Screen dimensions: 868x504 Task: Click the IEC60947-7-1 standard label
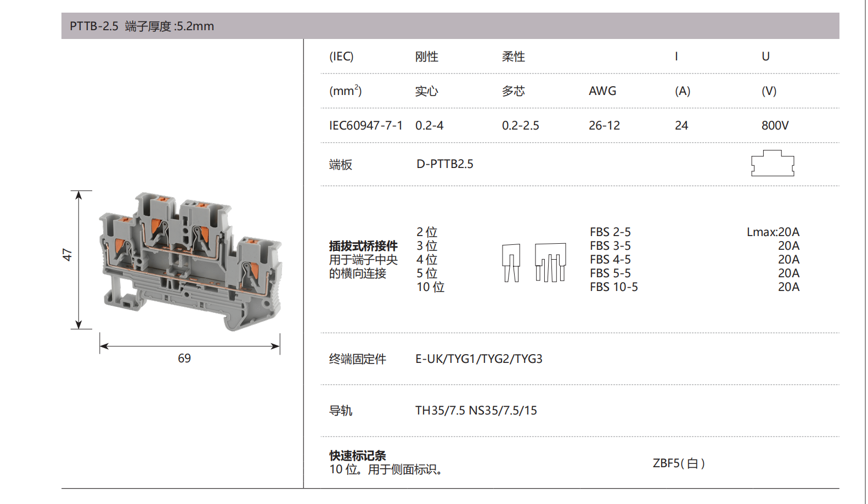pyautogui.click(x=365, y=126)
